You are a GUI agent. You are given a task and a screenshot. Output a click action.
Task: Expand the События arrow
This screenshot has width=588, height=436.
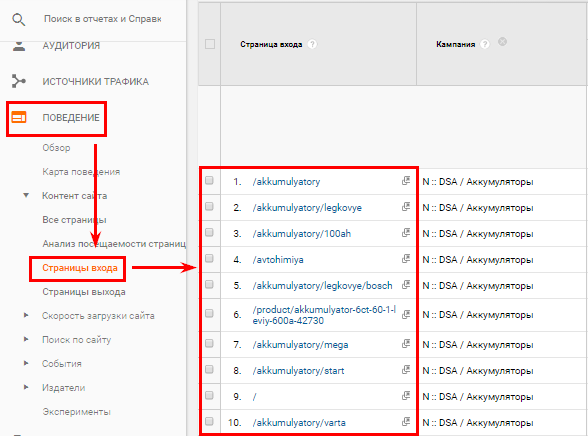click(x=26, y=363)
